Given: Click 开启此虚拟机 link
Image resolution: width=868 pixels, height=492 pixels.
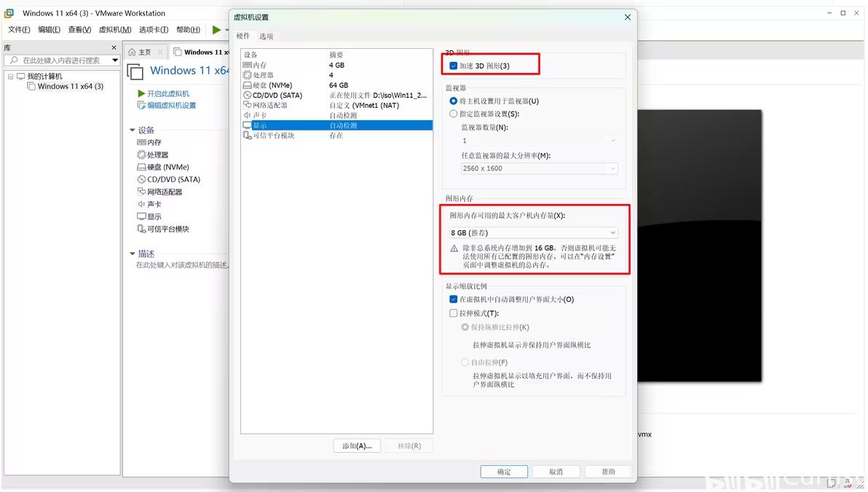Looking at the screenshot, I should (168, 93).
